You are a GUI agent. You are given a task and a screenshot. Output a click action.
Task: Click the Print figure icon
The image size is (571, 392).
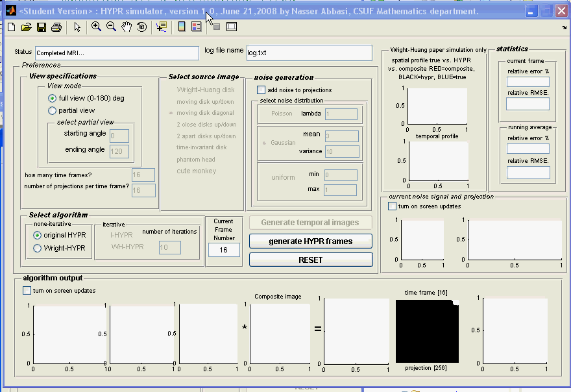click(56, 27)
